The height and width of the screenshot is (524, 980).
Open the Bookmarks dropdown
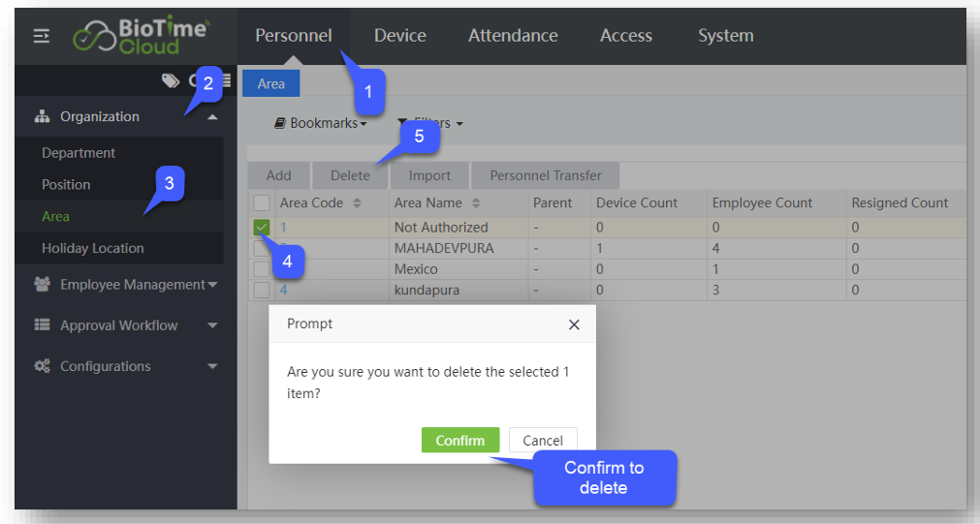(x=321, y=124)
